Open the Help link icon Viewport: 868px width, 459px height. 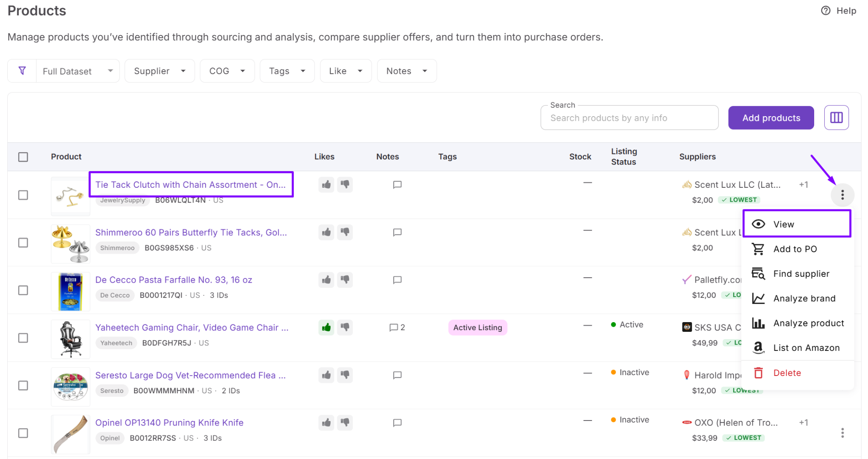point(825,11)
